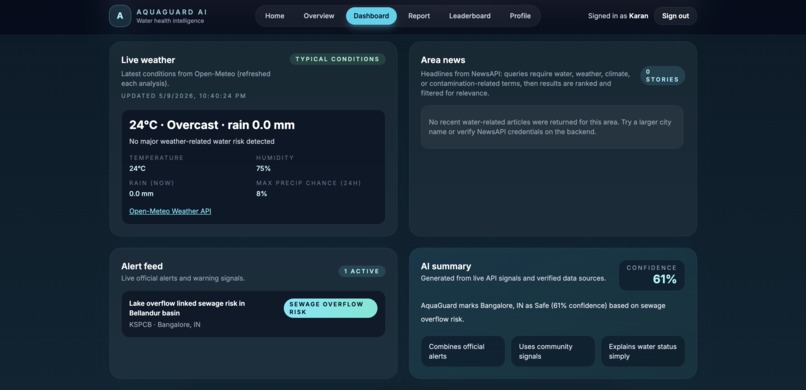
Task: Click the Area news heading
Action: (443, 60)
